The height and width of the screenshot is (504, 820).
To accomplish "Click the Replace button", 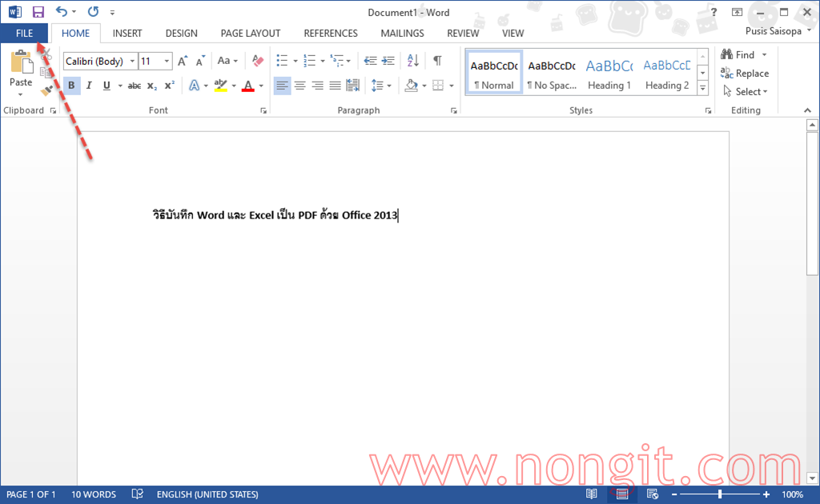I will (745, 74).
